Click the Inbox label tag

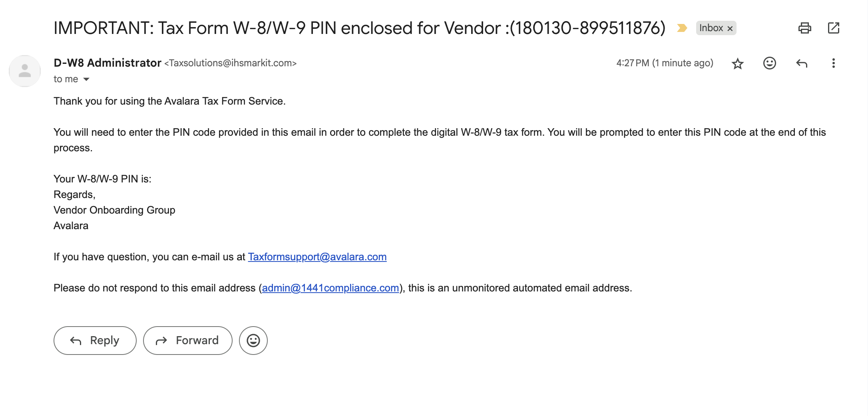pyautogui.click(x=711, y=28)
